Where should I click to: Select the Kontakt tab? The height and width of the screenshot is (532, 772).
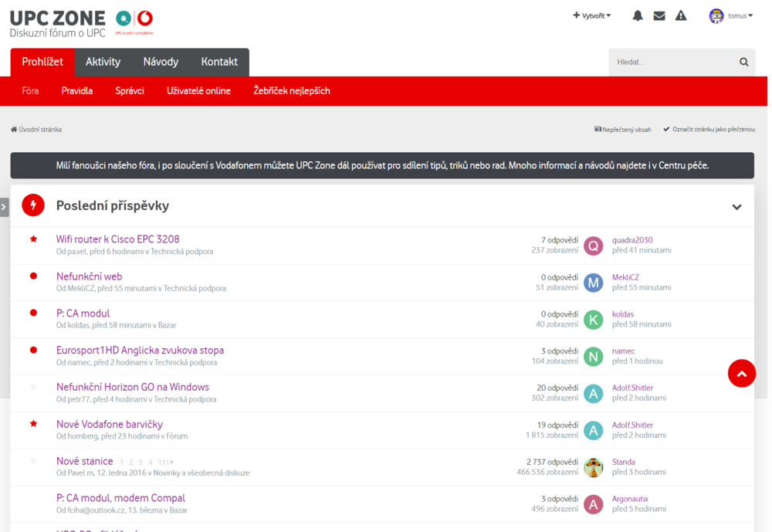point(219,62)
